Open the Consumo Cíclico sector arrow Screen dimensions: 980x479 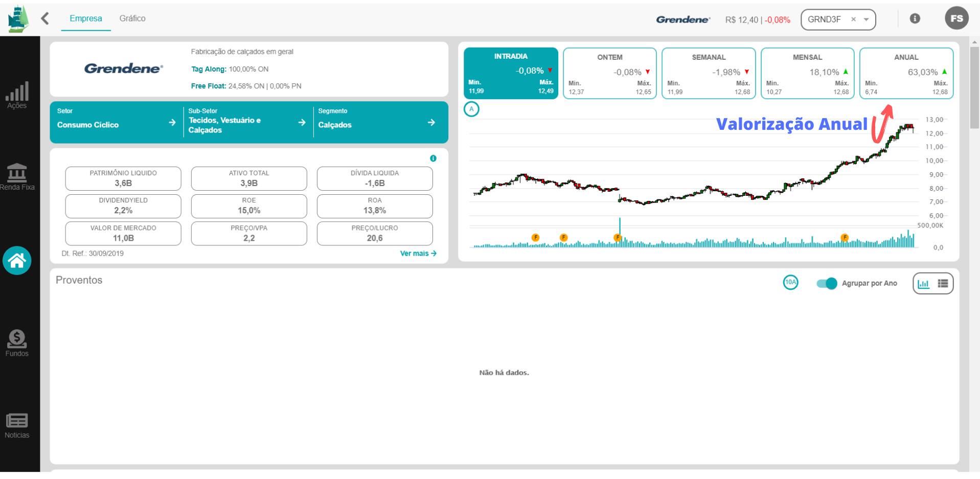pos(172,123)
